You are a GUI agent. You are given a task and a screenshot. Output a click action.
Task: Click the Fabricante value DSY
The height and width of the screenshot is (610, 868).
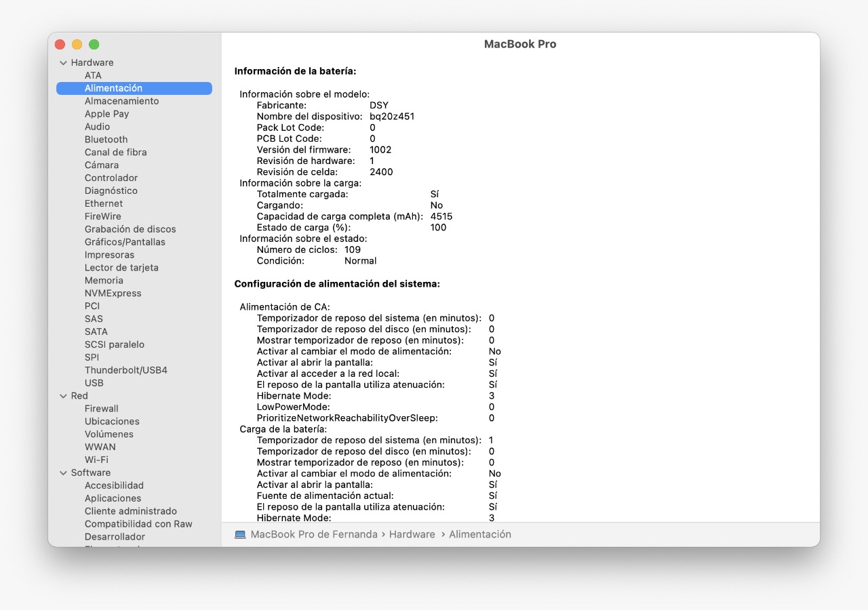point(379,106)
